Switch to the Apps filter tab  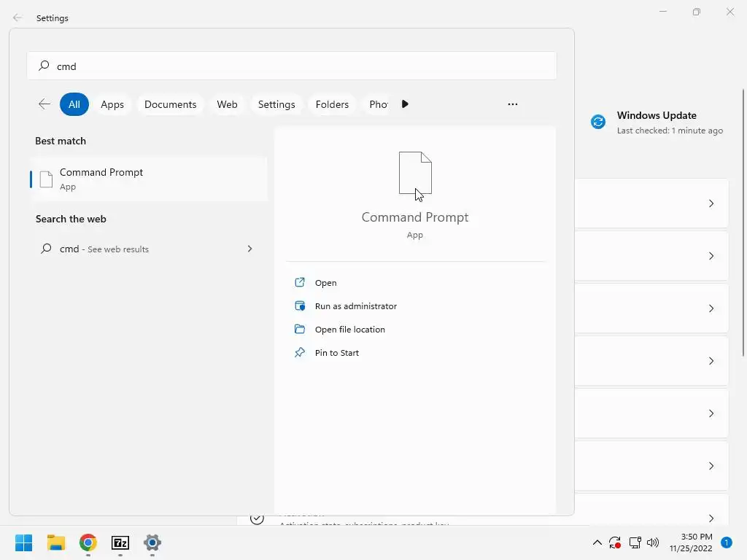pyautogui.click(x=112, y=104)
